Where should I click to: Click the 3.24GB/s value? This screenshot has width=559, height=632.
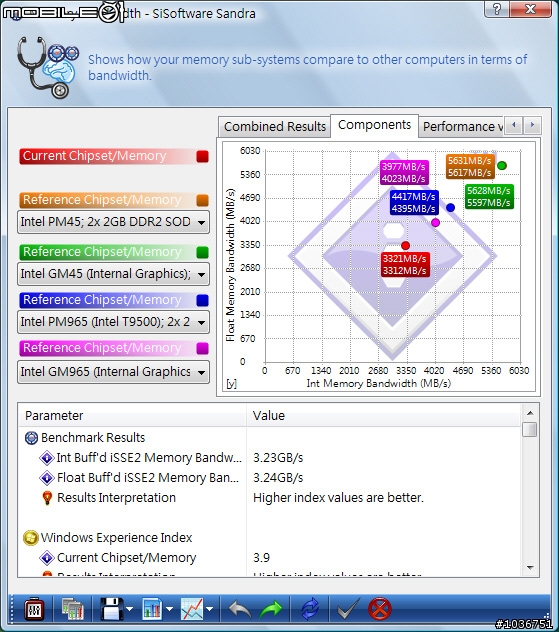tap(278, 478)
